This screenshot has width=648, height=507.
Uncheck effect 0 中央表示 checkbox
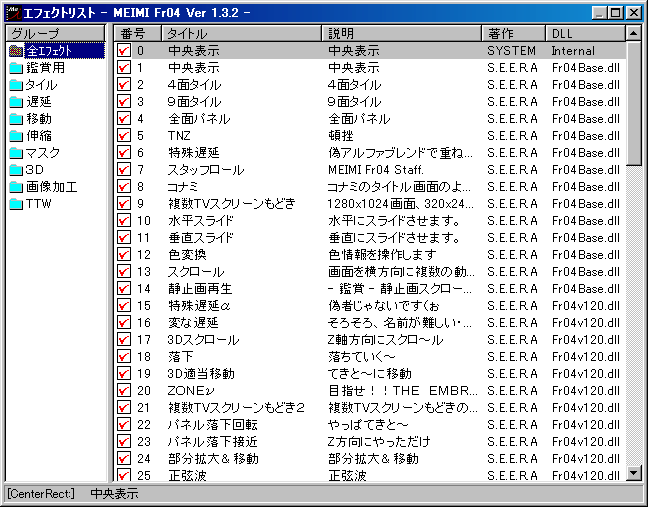pyautogui.click(x=124, y=51)
